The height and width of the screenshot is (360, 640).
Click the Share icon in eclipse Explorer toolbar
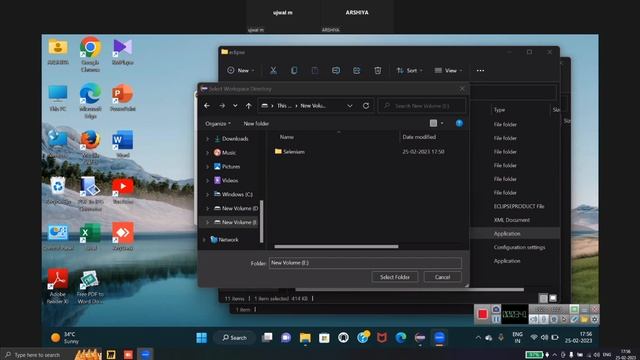coord(357,71)
